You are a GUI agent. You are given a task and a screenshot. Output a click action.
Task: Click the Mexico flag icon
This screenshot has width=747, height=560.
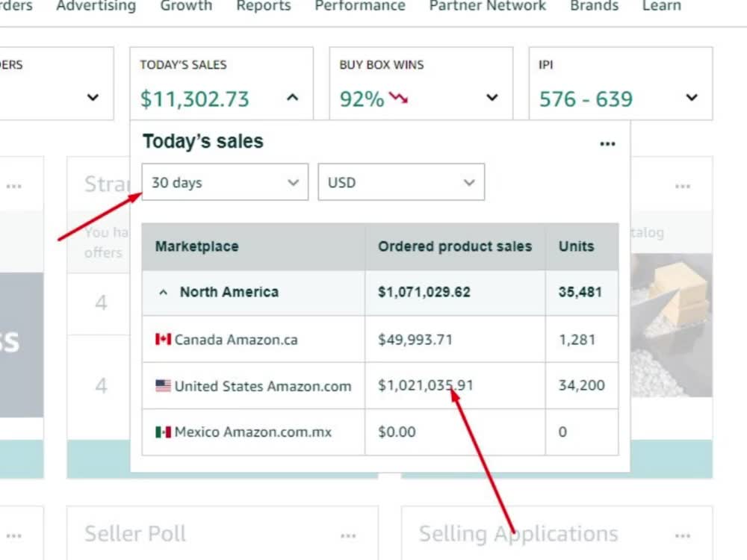(x=163, y=432)
